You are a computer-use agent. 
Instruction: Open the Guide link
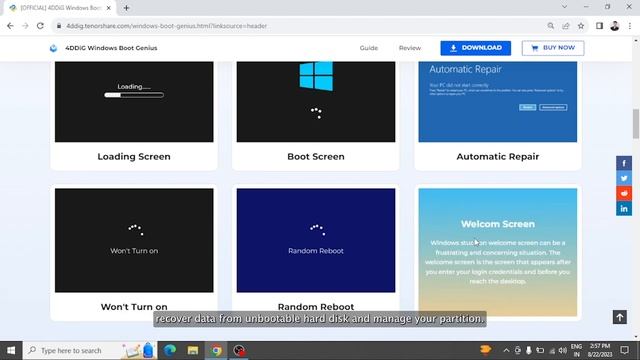(x=369, y=48)
